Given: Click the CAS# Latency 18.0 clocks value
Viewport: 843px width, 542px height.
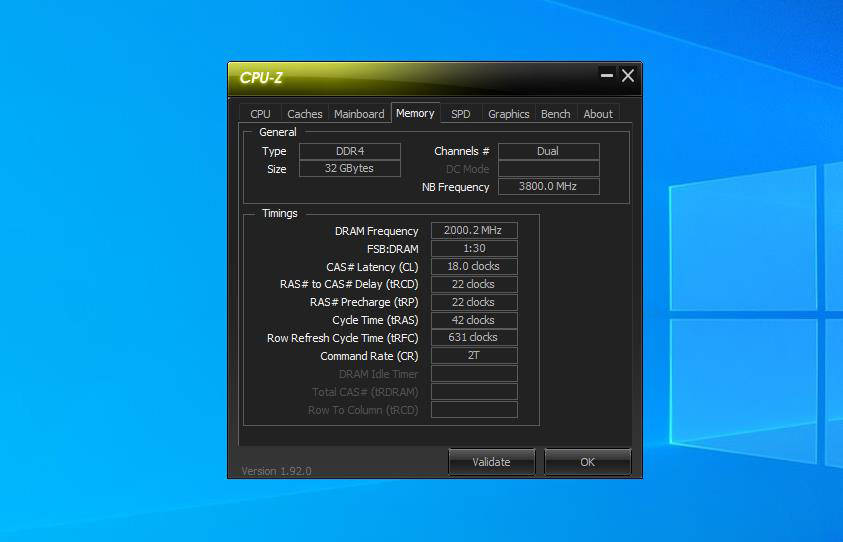Looking at the screenshot, I should 474,266.
